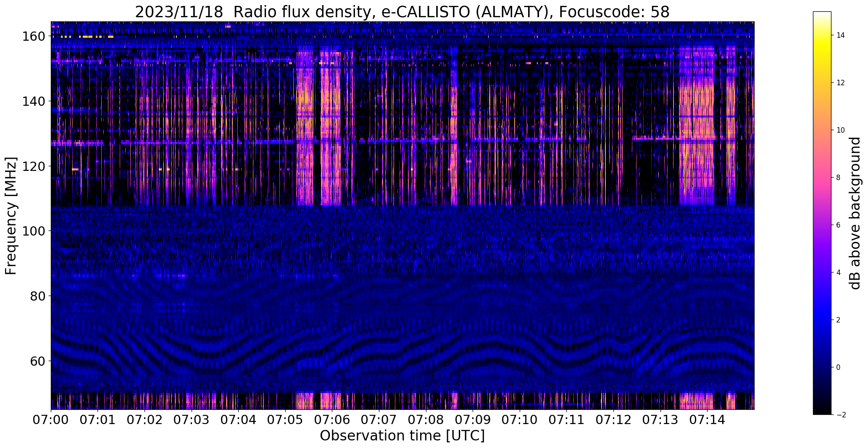Click the 07:13 time tick label

point(660,419)
